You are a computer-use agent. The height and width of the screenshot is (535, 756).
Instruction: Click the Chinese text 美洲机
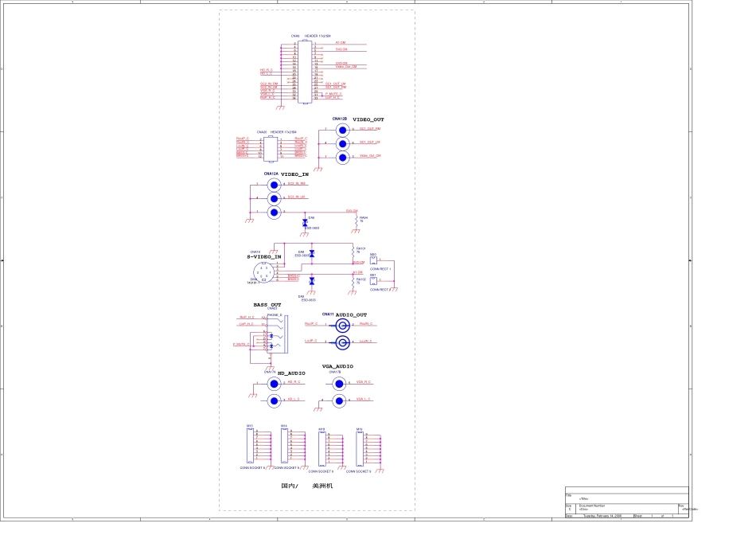tap(322, 486)
